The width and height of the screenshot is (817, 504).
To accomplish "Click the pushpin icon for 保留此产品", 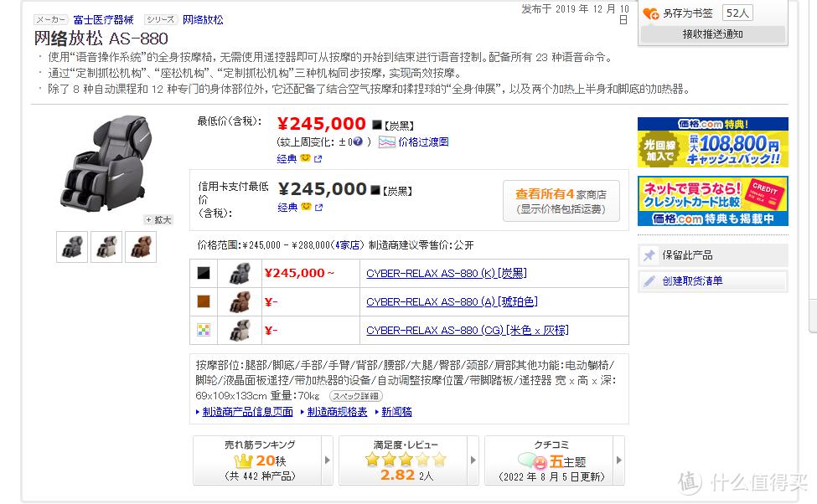I will [649, 255].
